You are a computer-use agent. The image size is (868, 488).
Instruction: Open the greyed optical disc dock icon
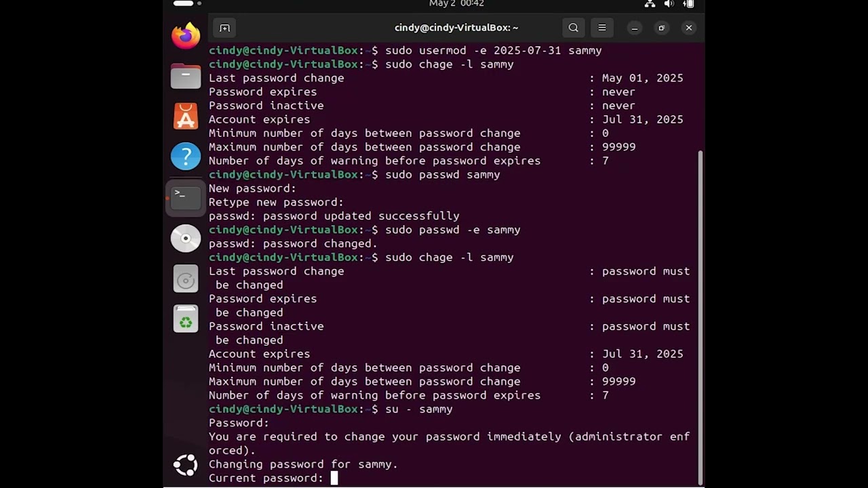coord(185,279)
